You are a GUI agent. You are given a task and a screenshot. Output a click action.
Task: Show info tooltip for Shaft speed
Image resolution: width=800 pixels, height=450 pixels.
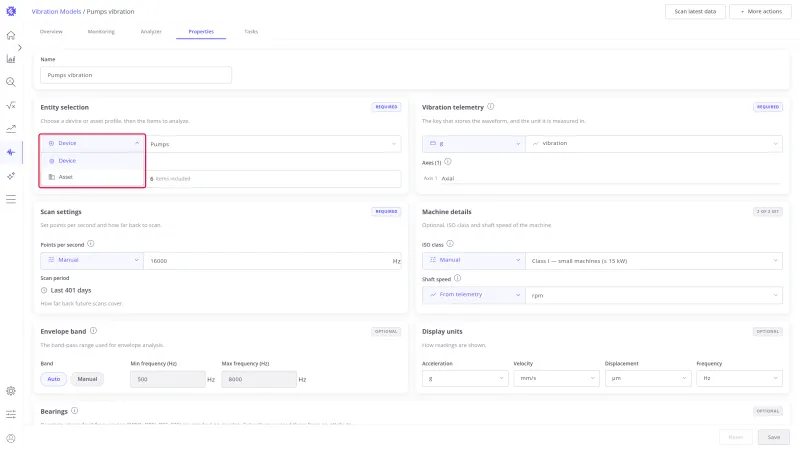457,279
